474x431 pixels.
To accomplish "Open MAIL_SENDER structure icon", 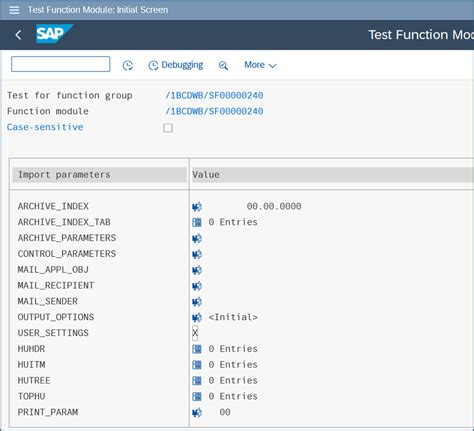I will (197, 302).
